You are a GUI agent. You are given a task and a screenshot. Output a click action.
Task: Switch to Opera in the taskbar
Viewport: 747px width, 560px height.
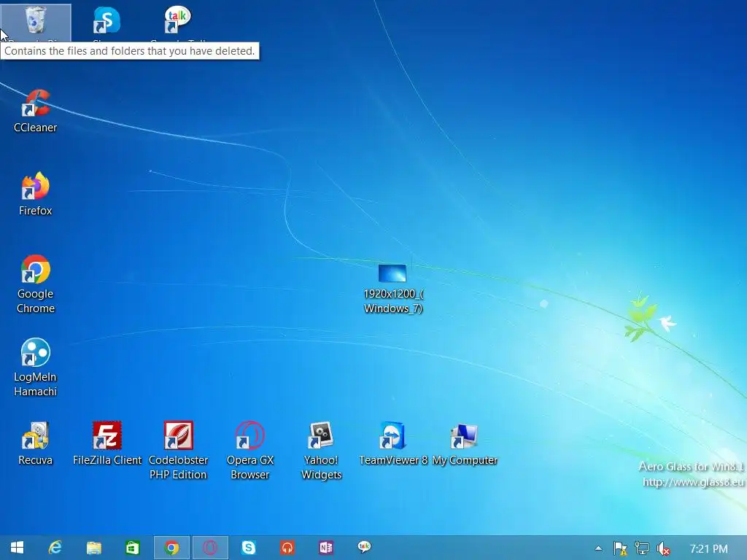pos(210,548)
